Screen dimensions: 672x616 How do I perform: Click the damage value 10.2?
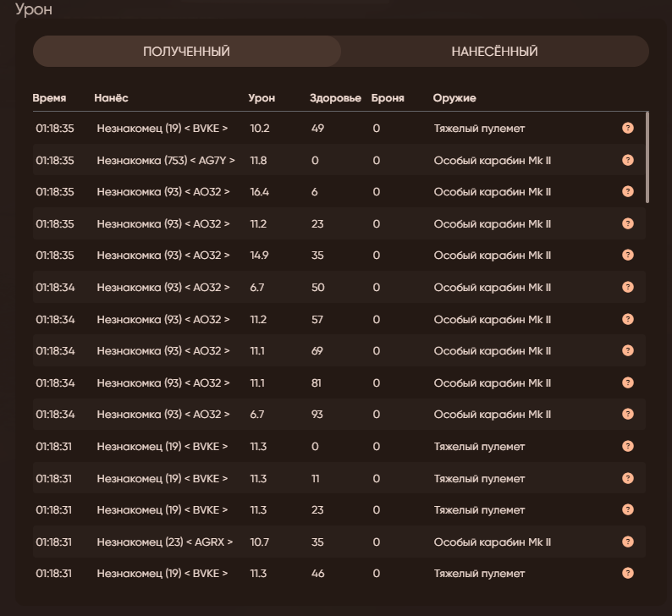pos(260,129)
